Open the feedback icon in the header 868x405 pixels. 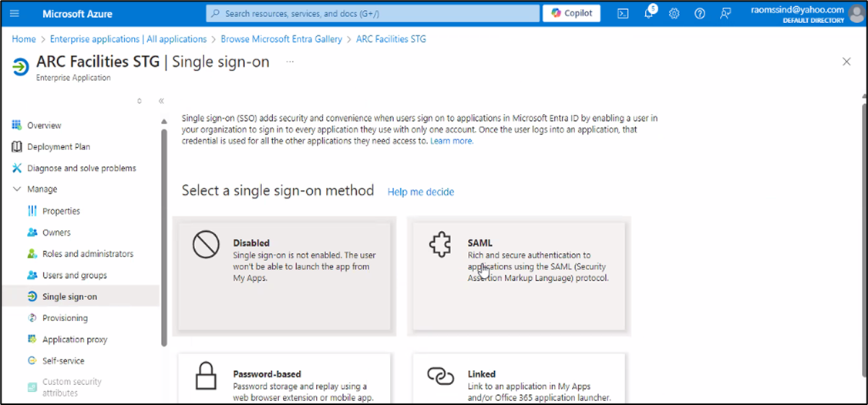tap(725, 14)
